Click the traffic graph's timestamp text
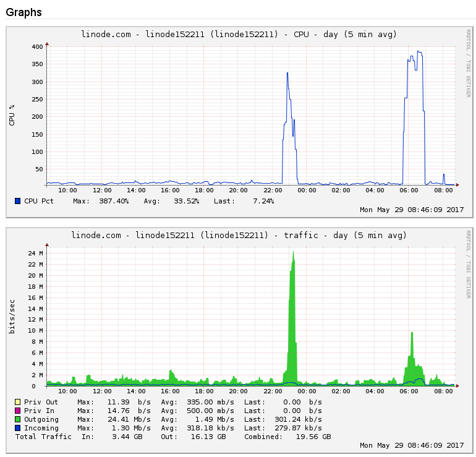The width and height of the screenshot is (476, 457). point(411,445)
